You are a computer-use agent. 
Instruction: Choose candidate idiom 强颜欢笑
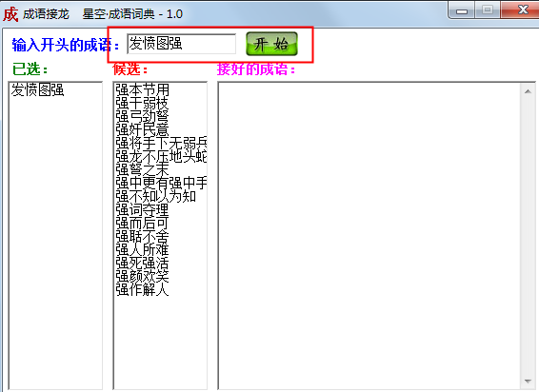click(x=142, y=277)
